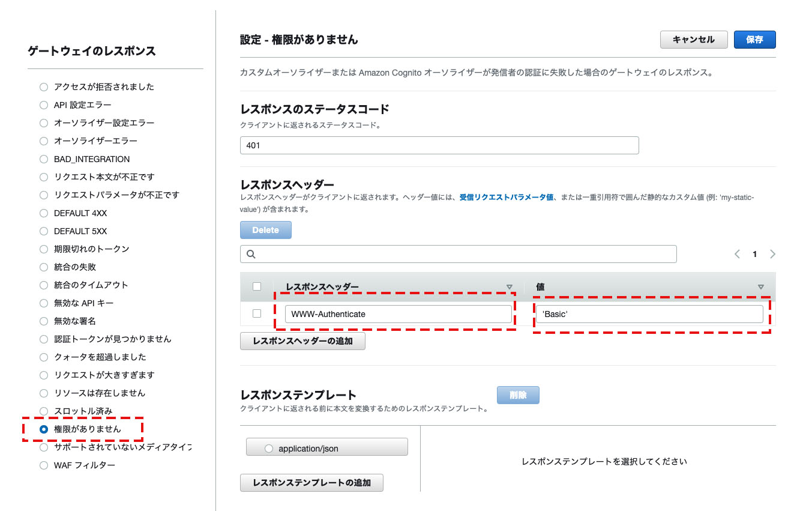Viewport: 812px width, 511px height.
Task: Check the WWW-Authenticate row checkbox
Action: tap(256, 313)
